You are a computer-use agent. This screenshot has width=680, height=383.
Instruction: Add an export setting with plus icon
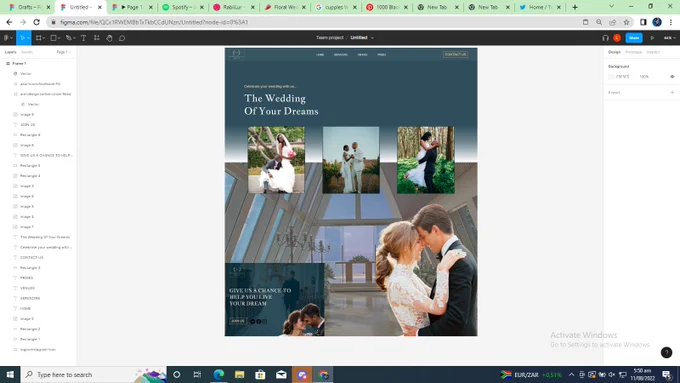672,92
